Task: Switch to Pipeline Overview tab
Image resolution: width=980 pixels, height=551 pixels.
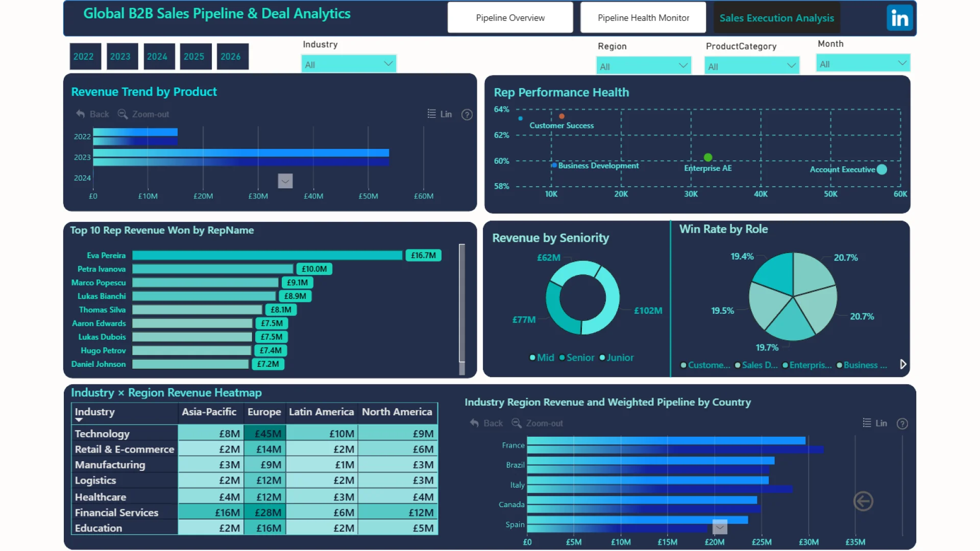Action: click(x=510, y=18)
